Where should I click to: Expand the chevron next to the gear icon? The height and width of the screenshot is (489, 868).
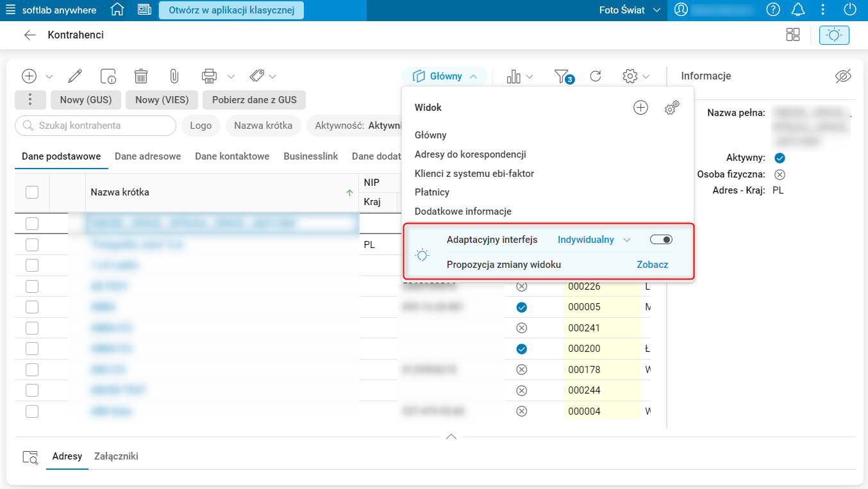646,77
